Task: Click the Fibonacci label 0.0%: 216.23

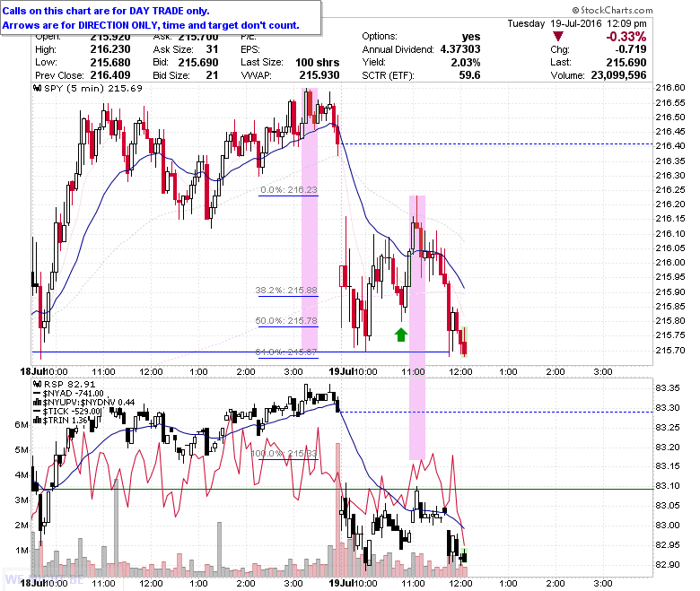Action: 289,190
